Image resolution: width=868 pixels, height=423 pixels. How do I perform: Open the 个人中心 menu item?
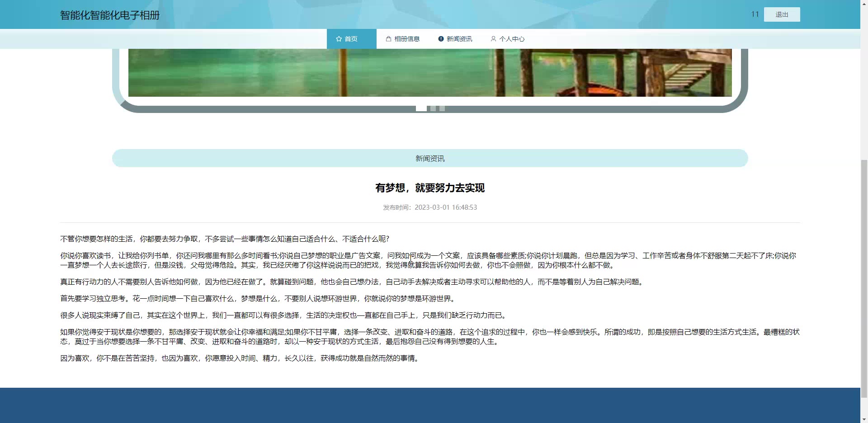(x=507, y=39)
